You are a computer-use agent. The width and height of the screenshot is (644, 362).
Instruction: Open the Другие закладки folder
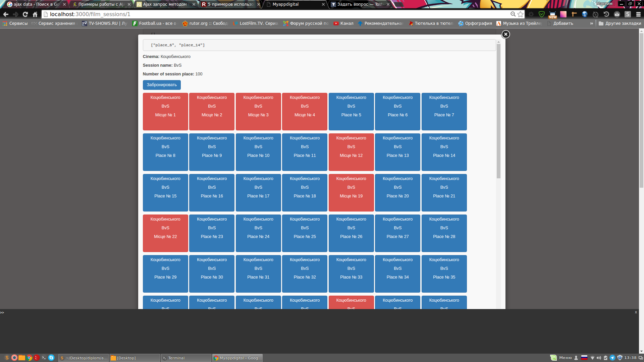(x=620, y=23)
